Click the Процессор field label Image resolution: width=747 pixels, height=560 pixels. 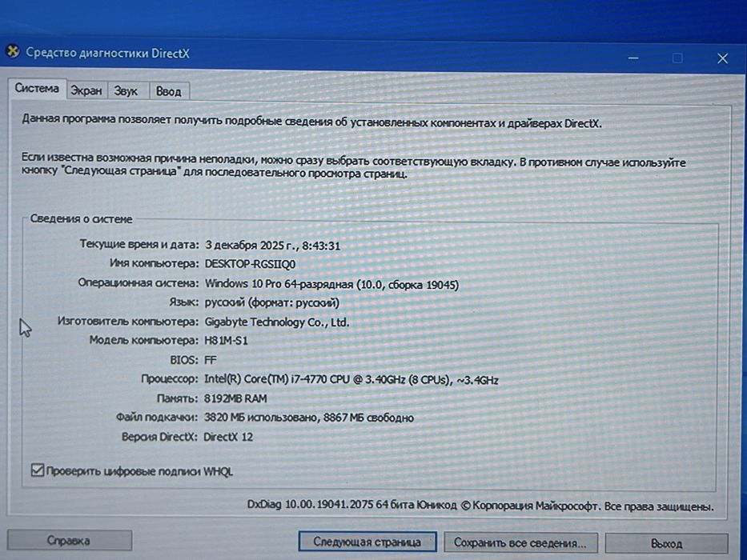pos(170,379)
